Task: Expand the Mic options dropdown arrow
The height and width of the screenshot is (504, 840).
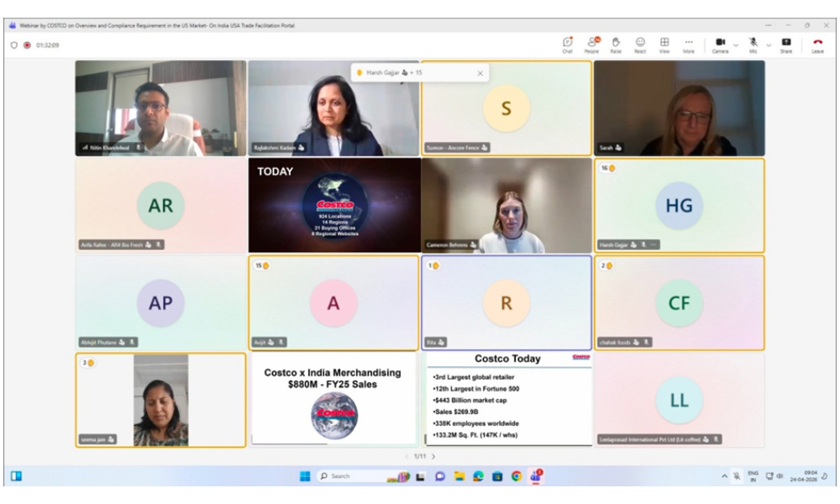Action: [x=769, y=45]
